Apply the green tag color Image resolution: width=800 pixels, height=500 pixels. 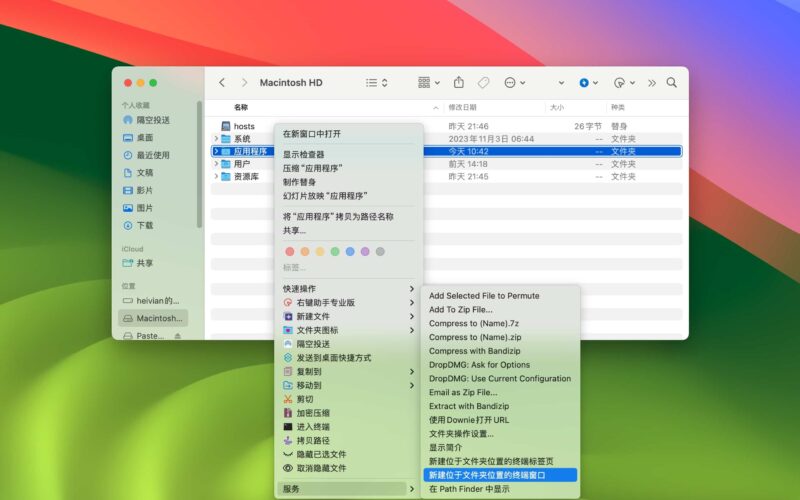(x=335, y=252)
